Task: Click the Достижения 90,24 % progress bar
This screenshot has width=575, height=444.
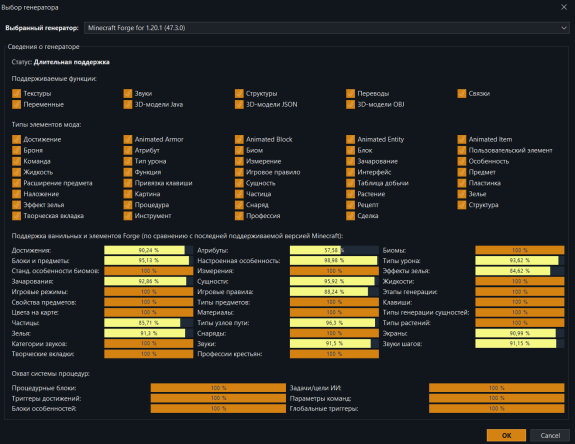Action: [149, 250]
